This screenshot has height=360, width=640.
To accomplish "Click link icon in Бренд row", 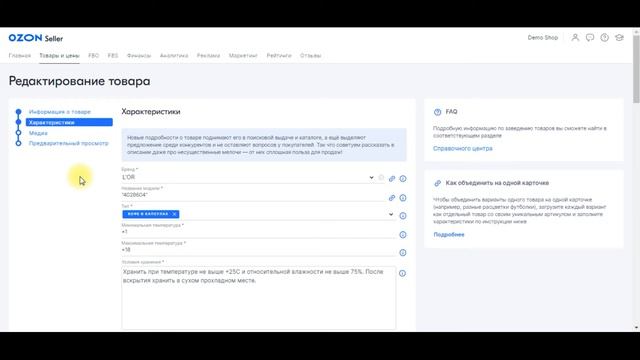I will point(392,178).
